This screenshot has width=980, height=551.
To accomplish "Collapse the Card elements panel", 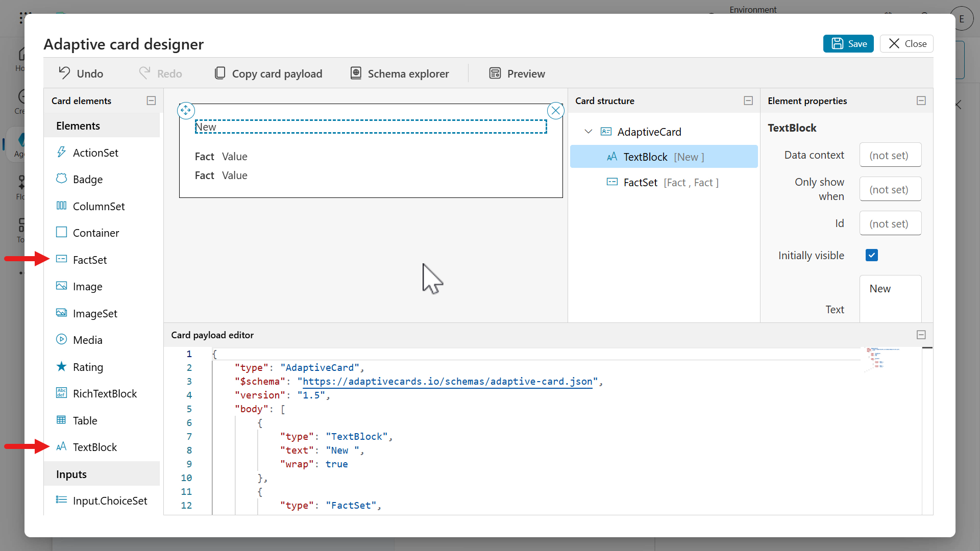I will pos(151,101).
